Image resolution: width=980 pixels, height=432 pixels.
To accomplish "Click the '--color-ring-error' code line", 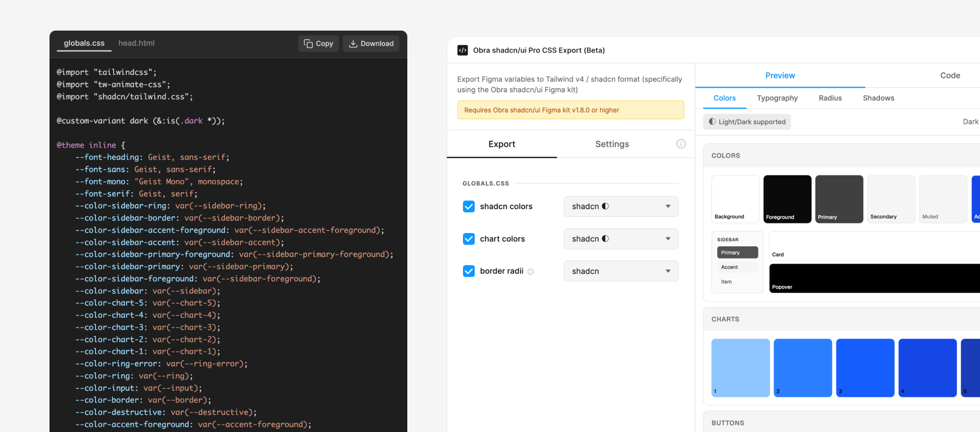I will point(161,364).
